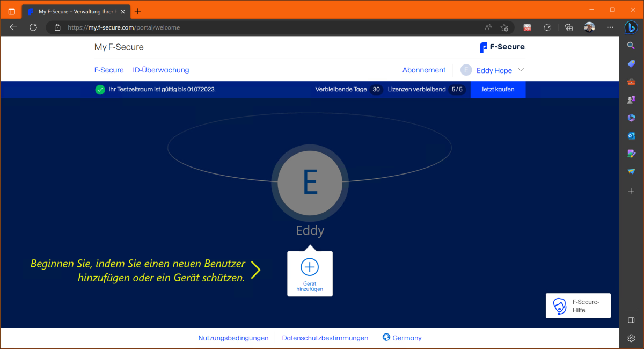Open the Collections icon

pos(569,27)
